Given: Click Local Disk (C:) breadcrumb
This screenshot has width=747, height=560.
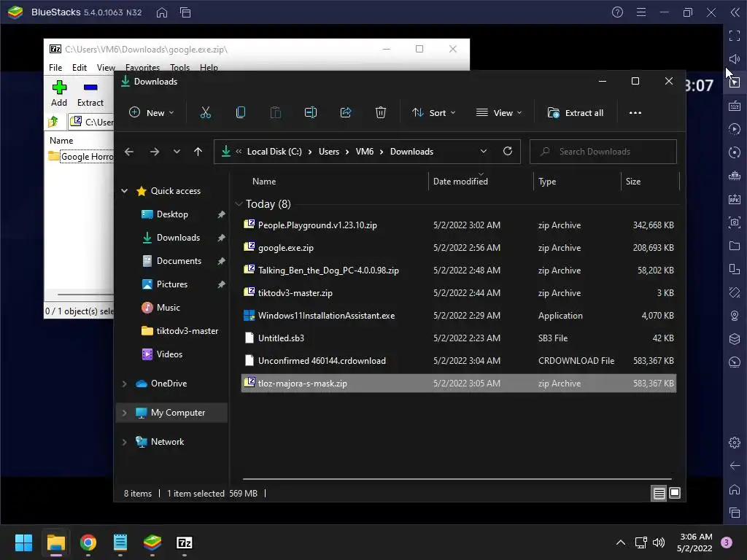Looking at the screenshot, I should pos(274,152).
